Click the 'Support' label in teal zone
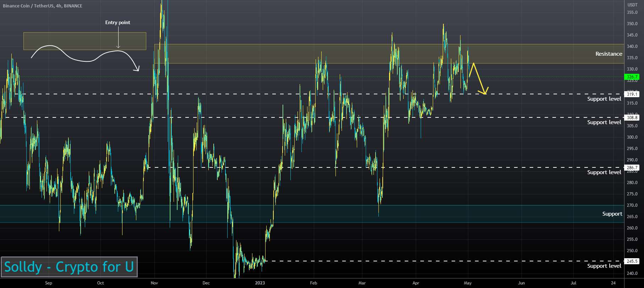Screen dimensions: 644x288 coord(612,214)
